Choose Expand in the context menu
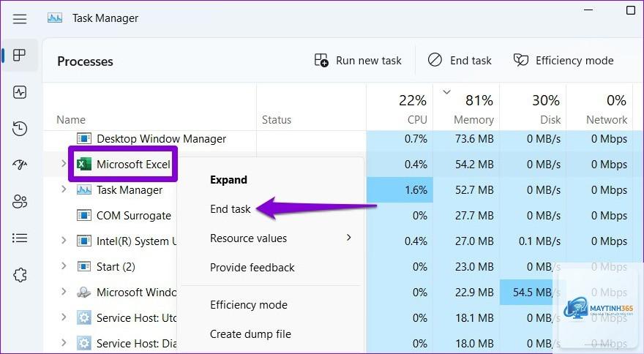This screenshot has width=644, height=354. point(228,180)
